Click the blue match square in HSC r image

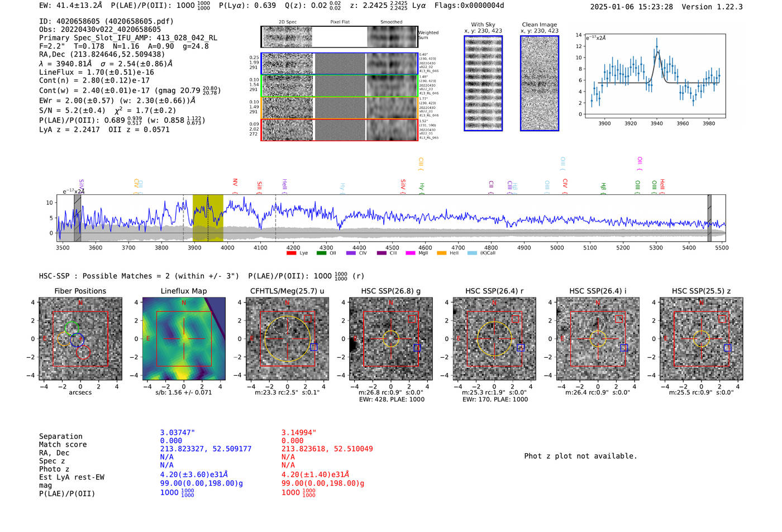click(521, 348)
